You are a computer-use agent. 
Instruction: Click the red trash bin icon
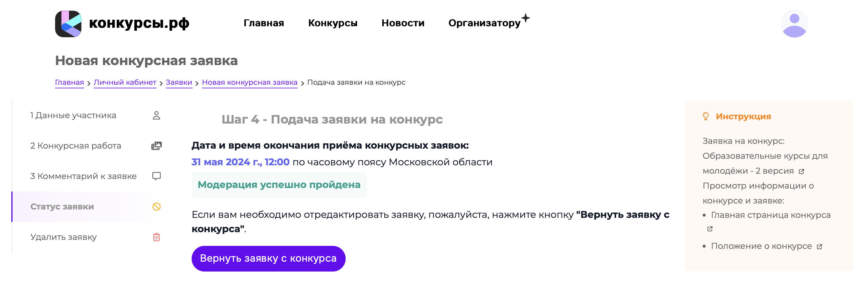[x=156, y=237]
